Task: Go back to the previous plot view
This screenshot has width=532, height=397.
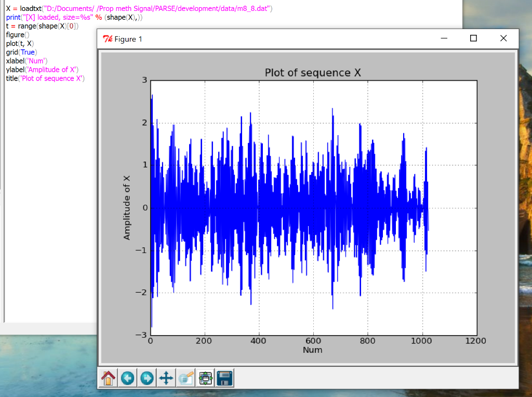Action: coord(127,378)
